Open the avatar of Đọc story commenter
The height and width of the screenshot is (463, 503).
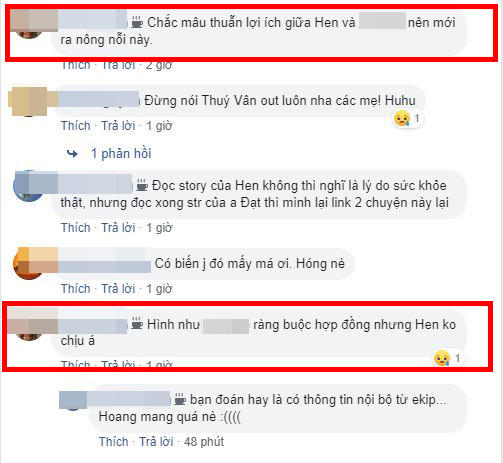click(x=28, y=186)
